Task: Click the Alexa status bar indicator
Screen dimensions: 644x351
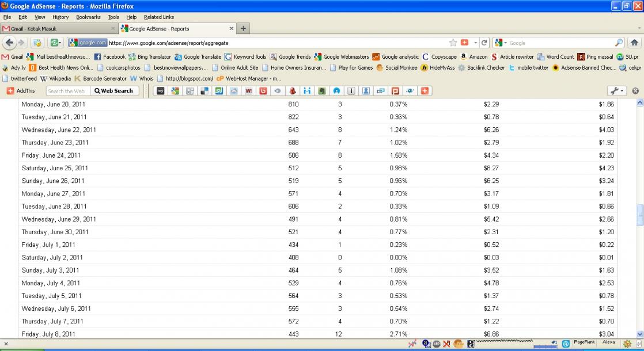Action: [608, 342]
